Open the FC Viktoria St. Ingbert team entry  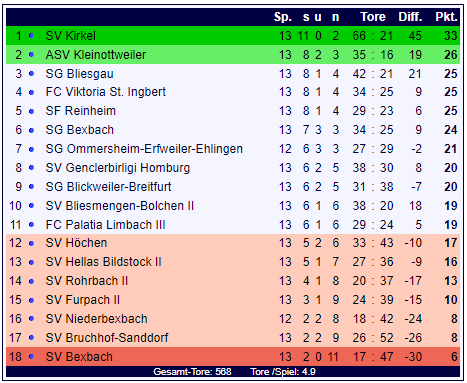106,92
